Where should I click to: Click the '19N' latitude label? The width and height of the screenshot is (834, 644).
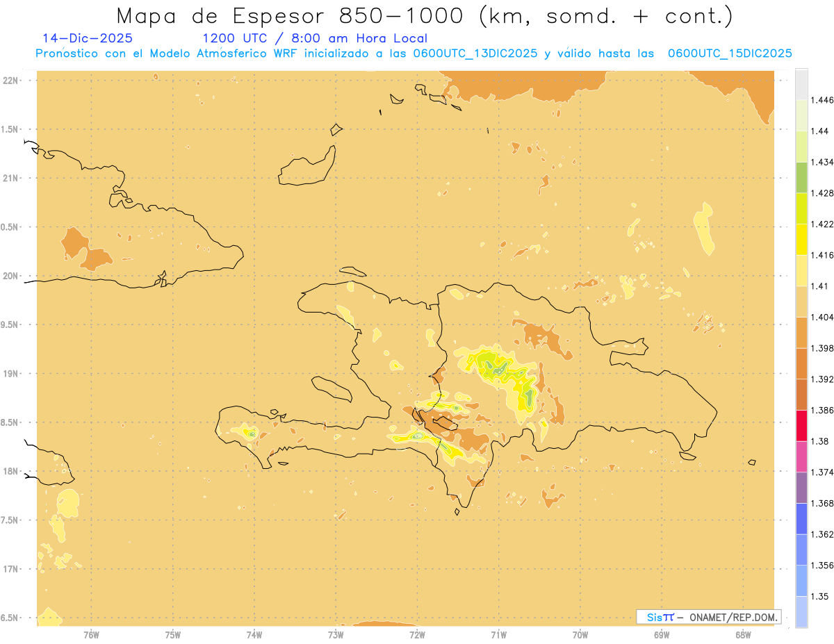point(12,373)
